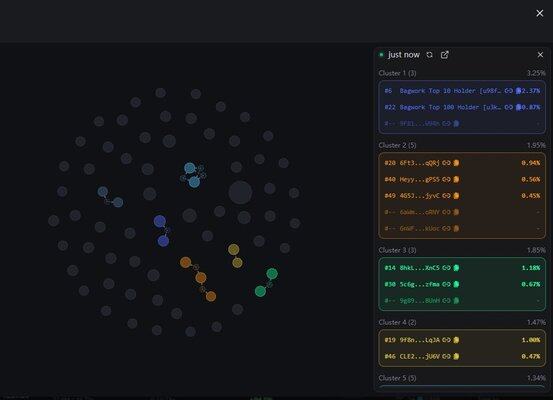Close the clusters side panel
553x400 pixels.
pyautogui.click(x=540, y=55)
